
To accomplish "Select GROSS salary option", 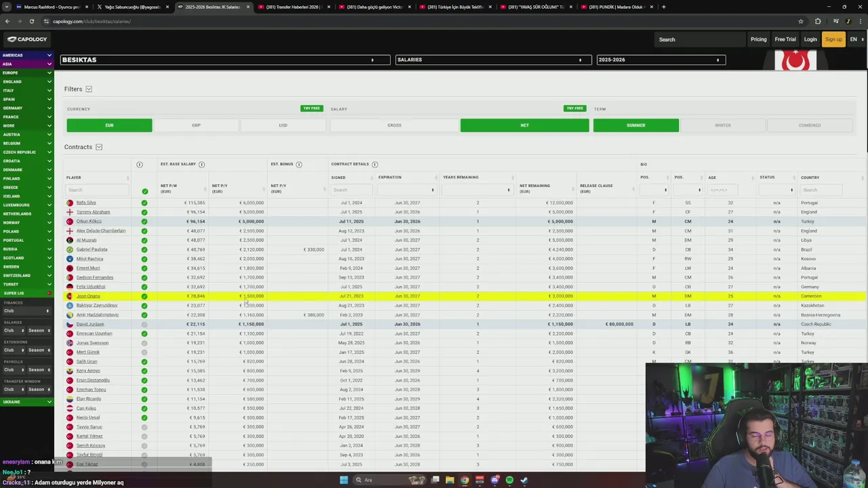I will tap(395, 125).
